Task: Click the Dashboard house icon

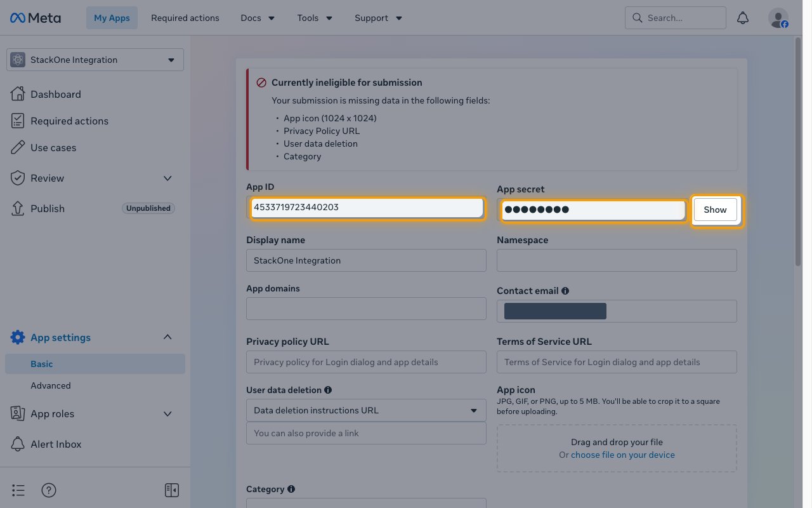Action: [18, 94]
